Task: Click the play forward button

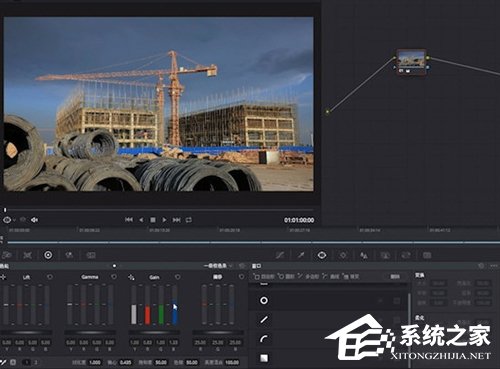Action: pyautogui.click(x=164, y=220)
